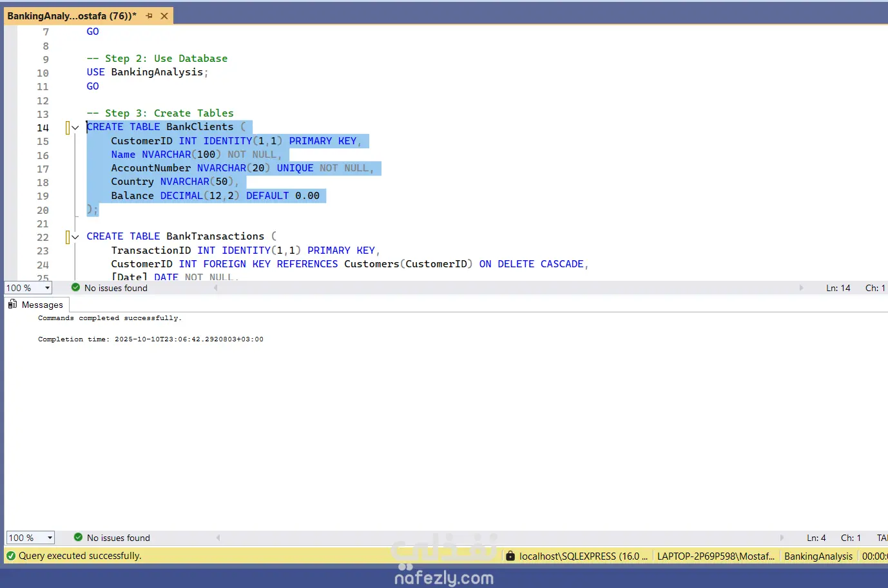Open the editor zoom level dropdown

(47, 288)
